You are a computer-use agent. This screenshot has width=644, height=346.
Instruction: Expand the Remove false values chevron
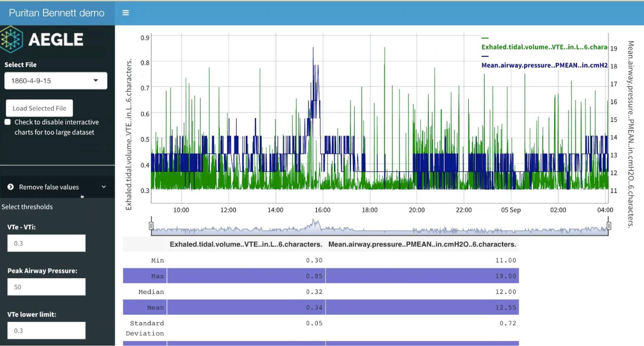pos(104,187)
